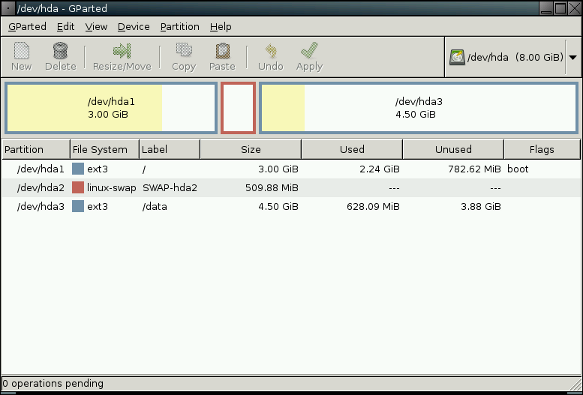
Task: Click the blue ext3 color swatch for hda3
Action: click(x=78, y=206)
